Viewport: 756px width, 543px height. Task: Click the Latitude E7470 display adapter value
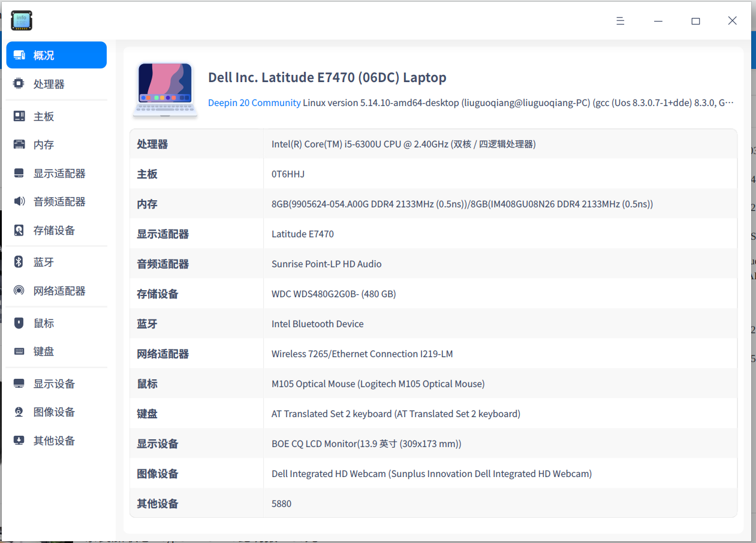[x=303, y=234]
